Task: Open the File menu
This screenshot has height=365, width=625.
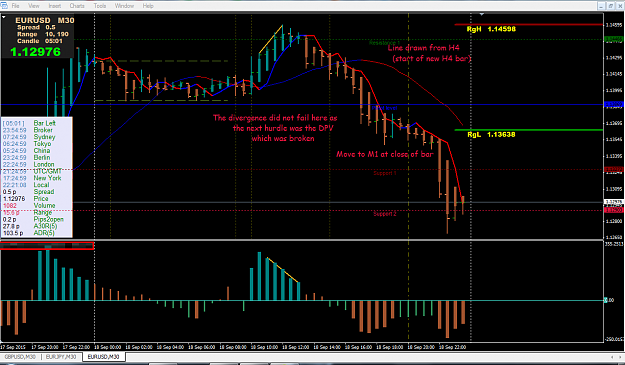Action: [16, 6]
